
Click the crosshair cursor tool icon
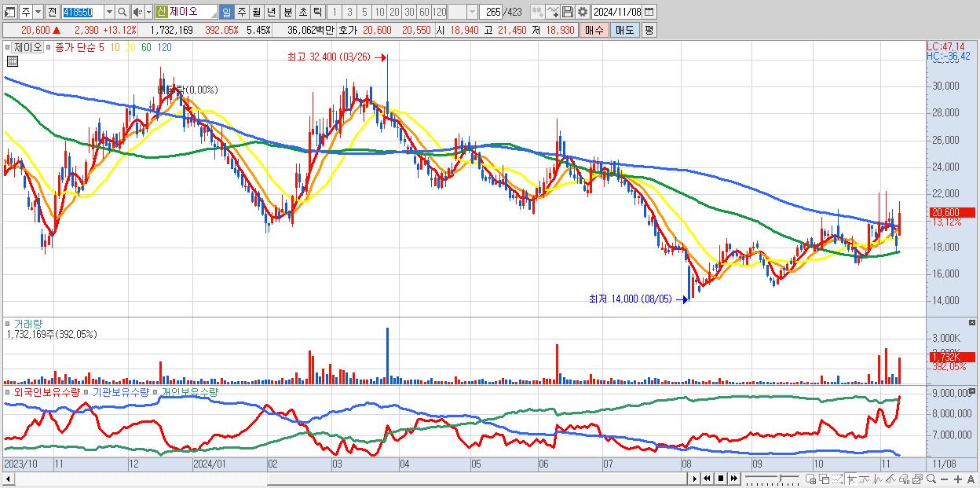[x=852, y=479]
